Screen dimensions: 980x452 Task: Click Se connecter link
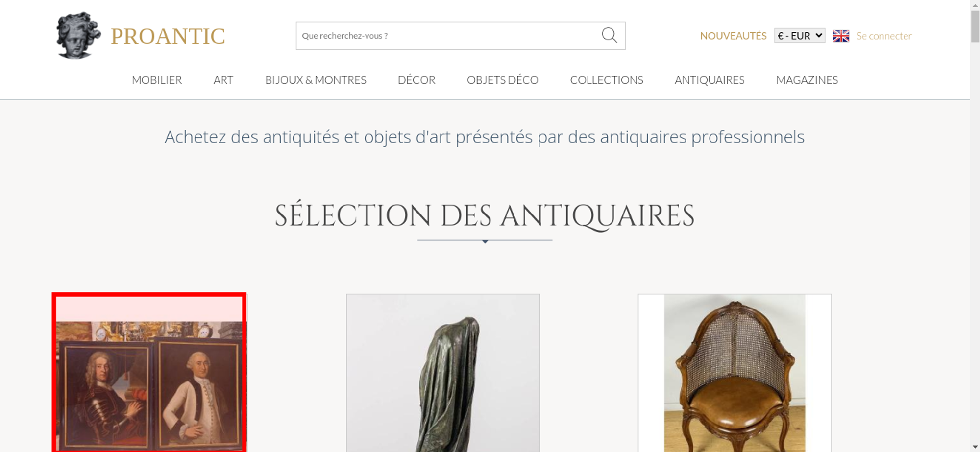tap(884, 36)
